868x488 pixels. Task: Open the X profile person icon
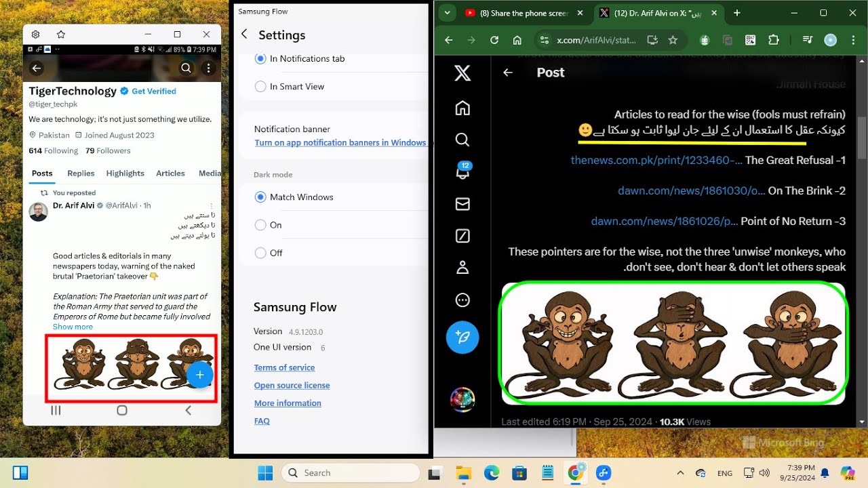(x=462, y=268)
